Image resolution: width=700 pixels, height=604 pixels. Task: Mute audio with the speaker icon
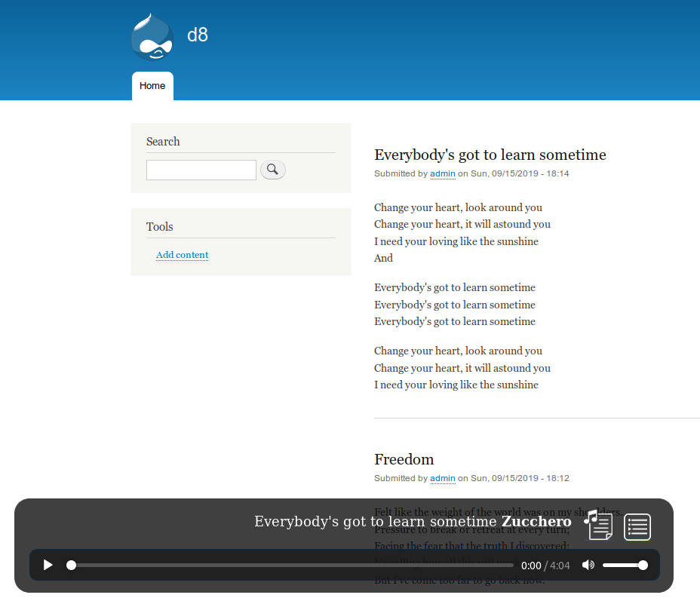pyautogui.click(x=588, y=565)
